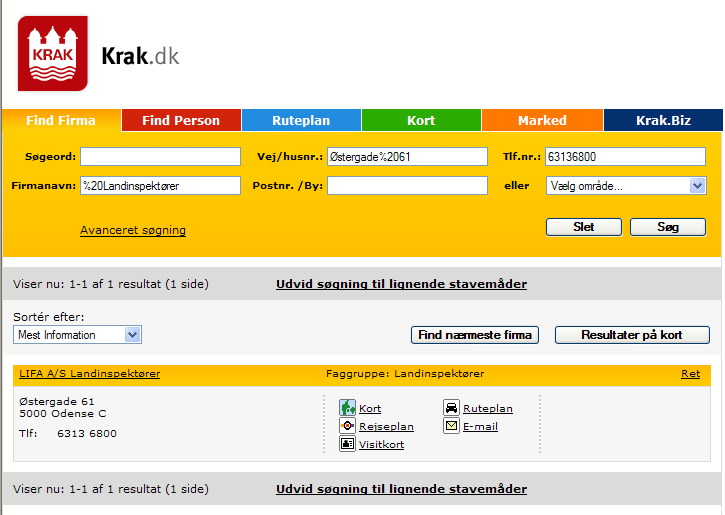Click the Firmanavn input field
This screenshot has height=515, width=725.
point(160,186)
